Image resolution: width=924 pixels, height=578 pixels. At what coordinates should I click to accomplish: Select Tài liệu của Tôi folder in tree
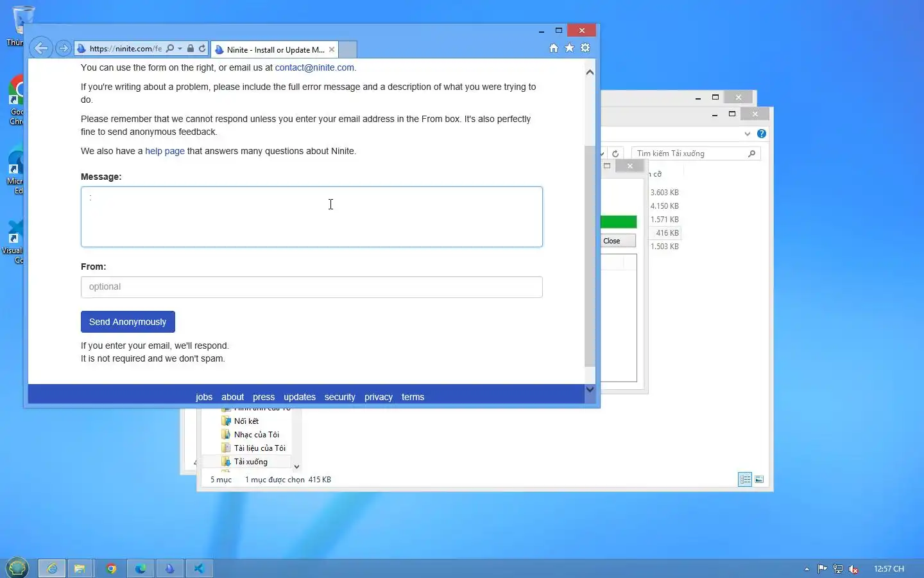click(x=259, y=448)
